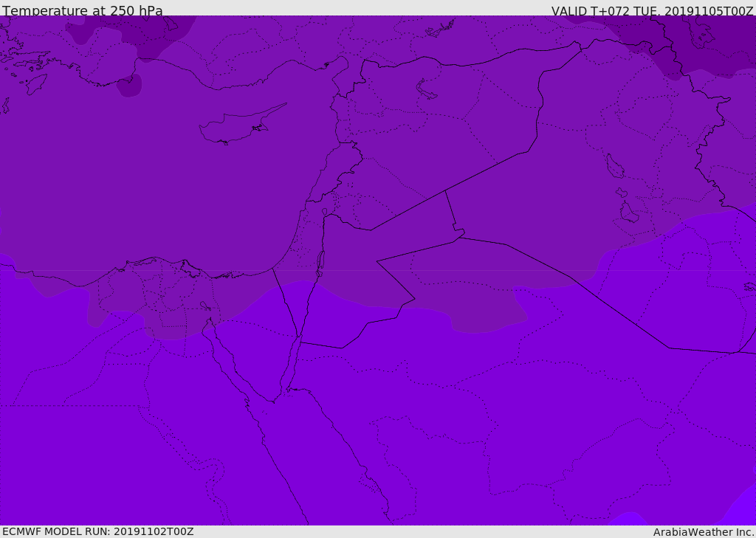Click the 'ECMWF MODEL RUN: 20191102T00Z' text
Screen dimensions: 756x538
click(x=98, y=531)
